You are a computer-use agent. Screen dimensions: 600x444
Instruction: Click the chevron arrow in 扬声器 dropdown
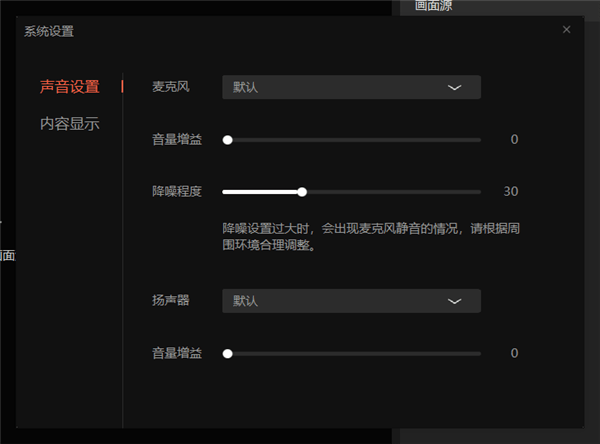pyautogui.click(x=454, y=301)
